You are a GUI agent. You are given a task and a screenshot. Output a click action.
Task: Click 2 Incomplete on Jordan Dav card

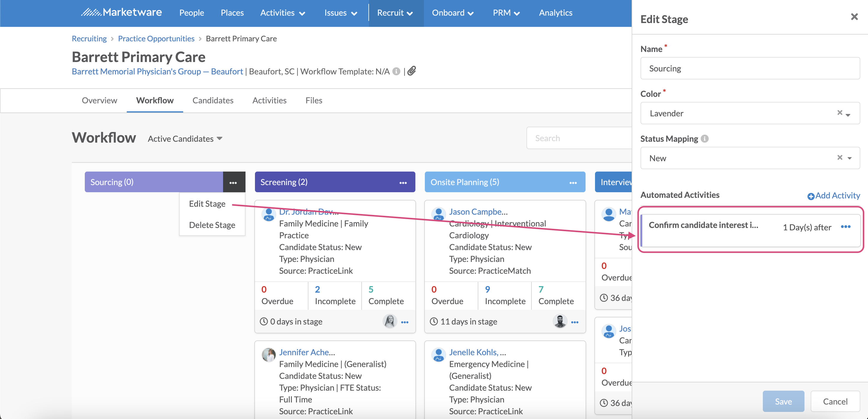tap(335, 295)
